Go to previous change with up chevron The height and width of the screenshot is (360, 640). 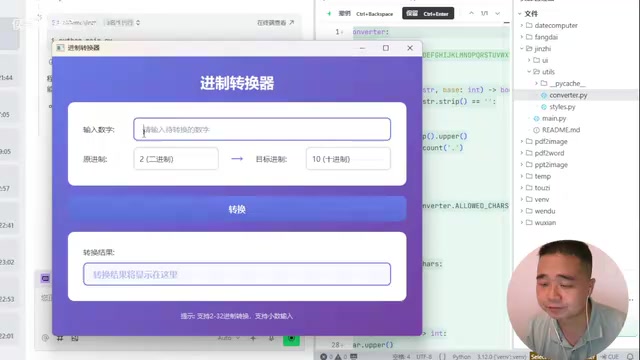tap(471, 13)
